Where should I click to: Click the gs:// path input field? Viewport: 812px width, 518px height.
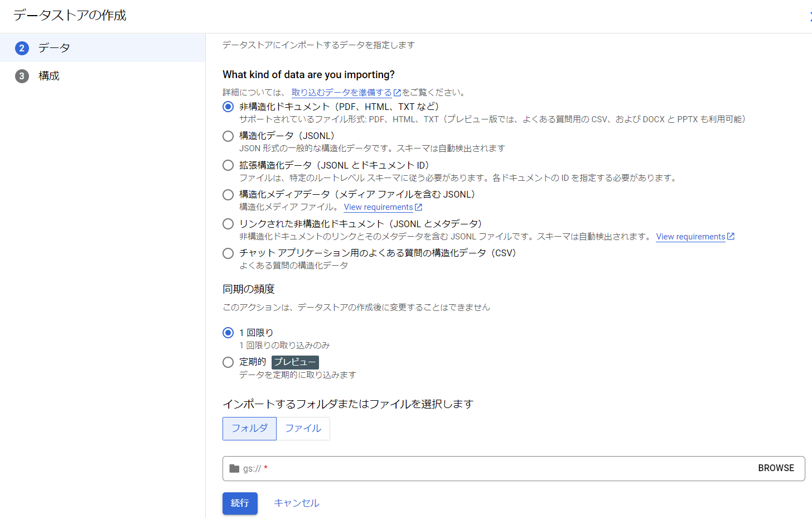pos(514,468)
